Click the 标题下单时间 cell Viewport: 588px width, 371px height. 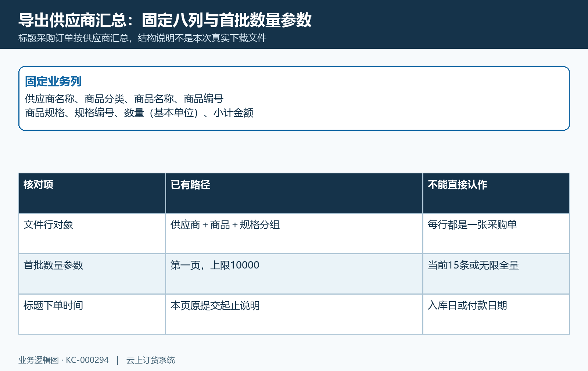[x=92, y=314]
